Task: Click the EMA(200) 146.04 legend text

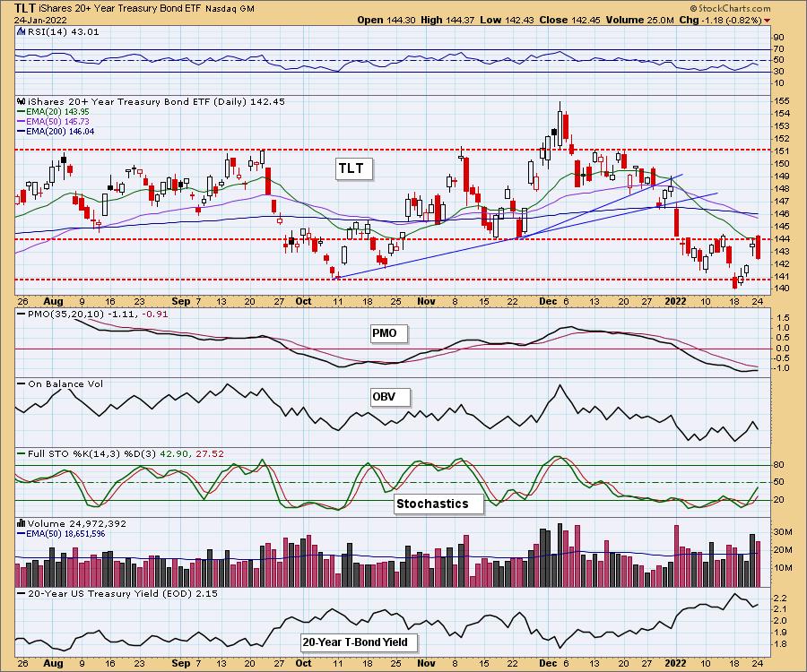Action: pos(60,132)
